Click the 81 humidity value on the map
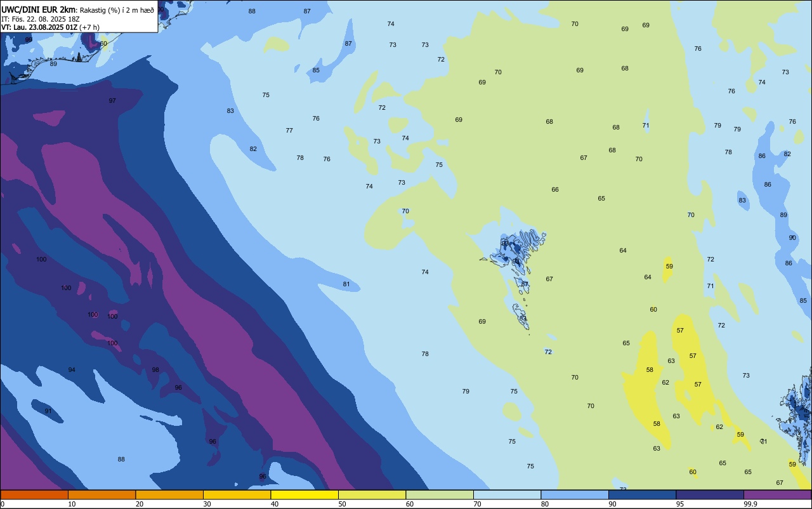 346,284
